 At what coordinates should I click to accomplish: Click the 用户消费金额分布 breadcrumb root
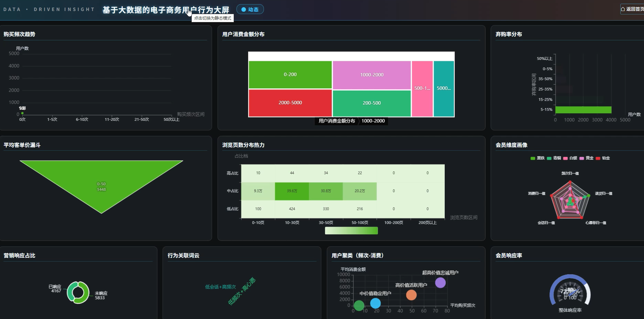coord(337,121)
